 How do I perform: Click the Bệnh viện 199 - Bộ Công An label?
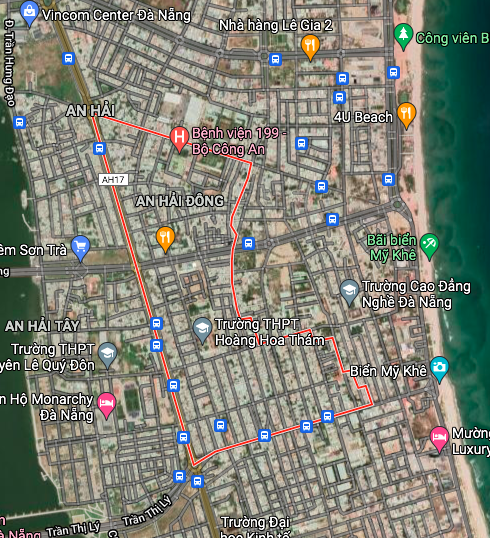click(239, 141)
